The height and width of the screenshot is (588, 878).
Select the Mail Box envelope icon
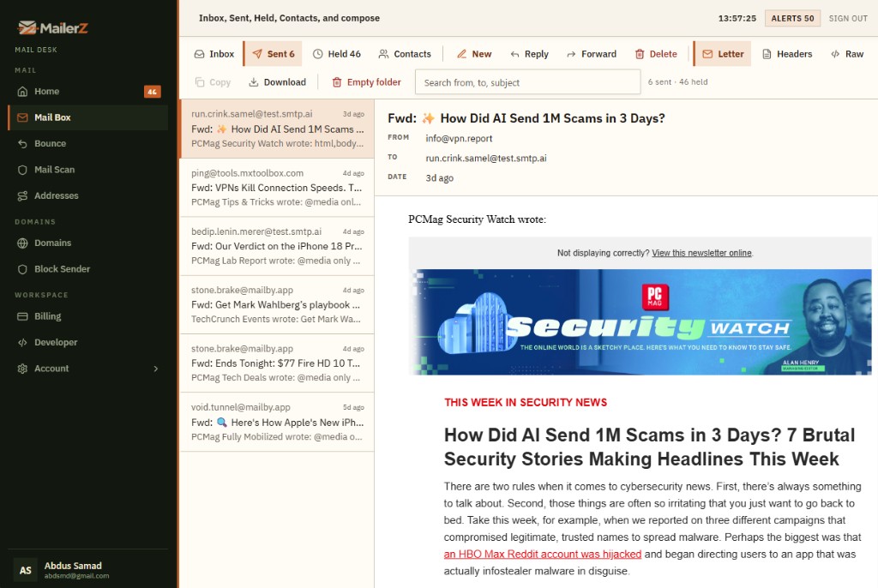(x=22, y=117)
